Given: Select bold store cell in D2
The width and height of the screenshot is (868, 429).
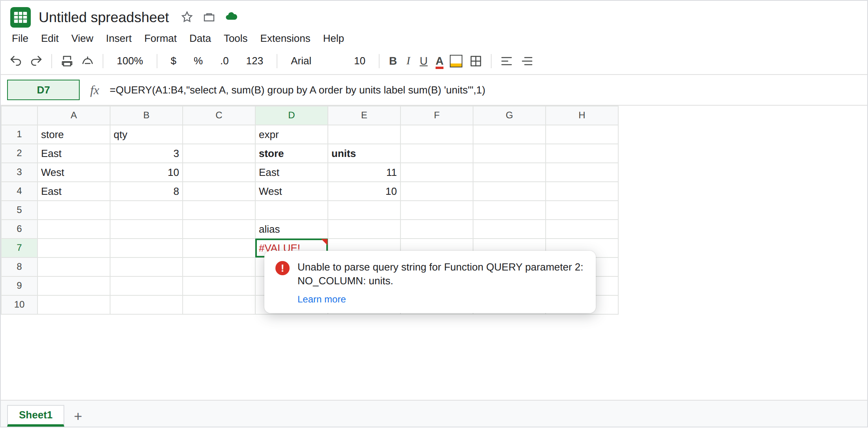Looking at the screenshot, I should coord(292,153).
